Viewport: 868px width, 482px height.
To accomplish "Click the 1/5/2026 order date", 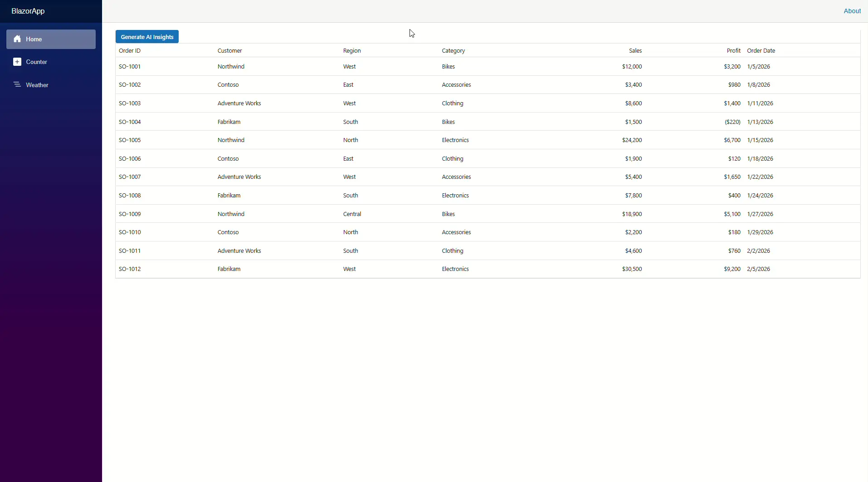I will (759, 67).
